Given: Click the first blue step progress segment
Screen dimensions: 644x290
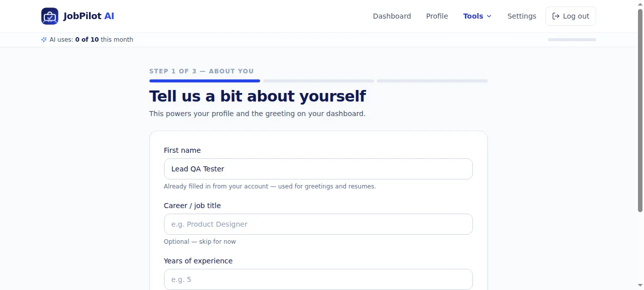Looking at the screenshot, I should pos(205,81).
